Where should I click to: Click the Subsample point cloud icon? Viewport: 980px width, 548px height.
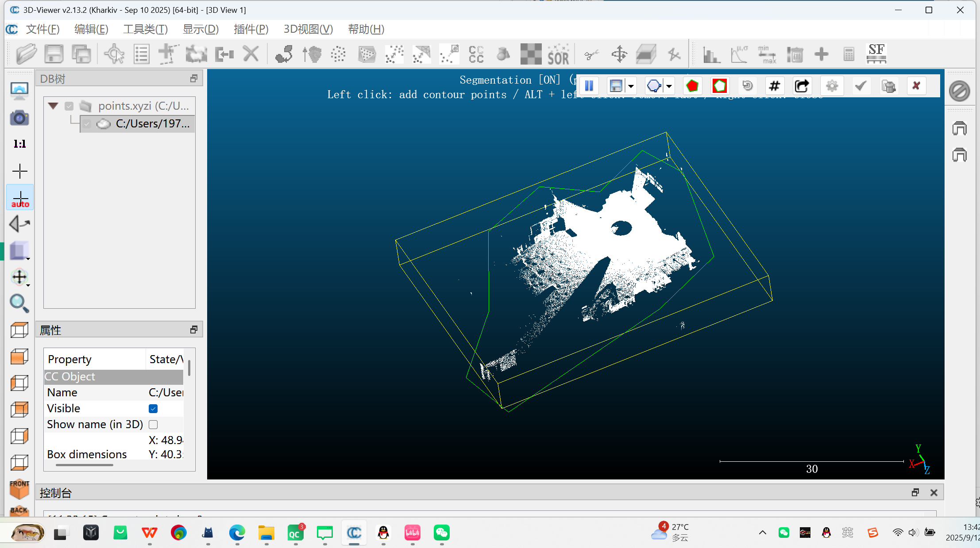339,54
